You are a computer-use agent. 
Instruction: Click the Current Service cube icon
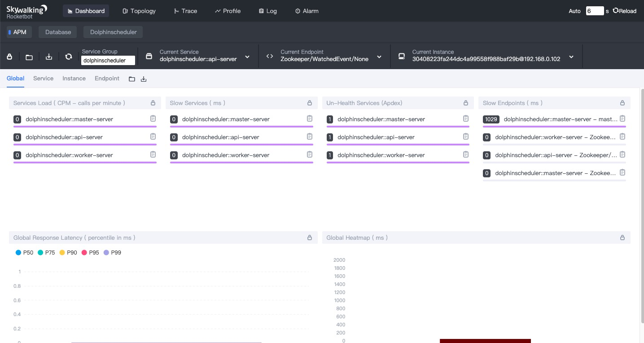[x=149, y=56]
